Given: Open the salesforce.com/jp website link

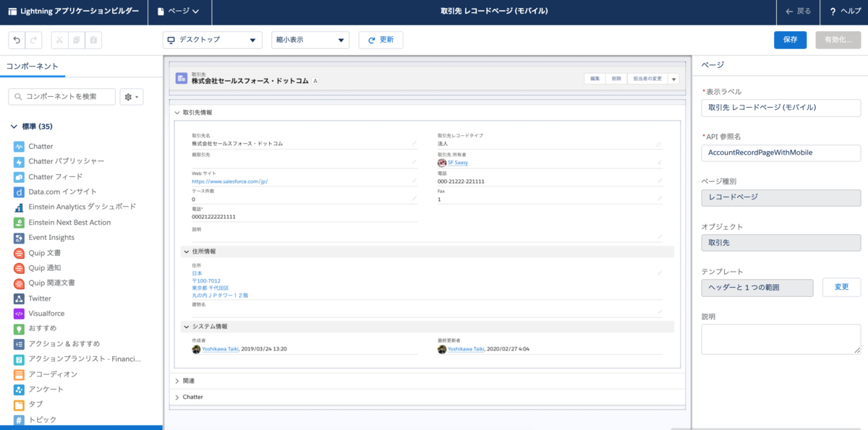Looking at the screenshot, I should (x=229, y=181).
